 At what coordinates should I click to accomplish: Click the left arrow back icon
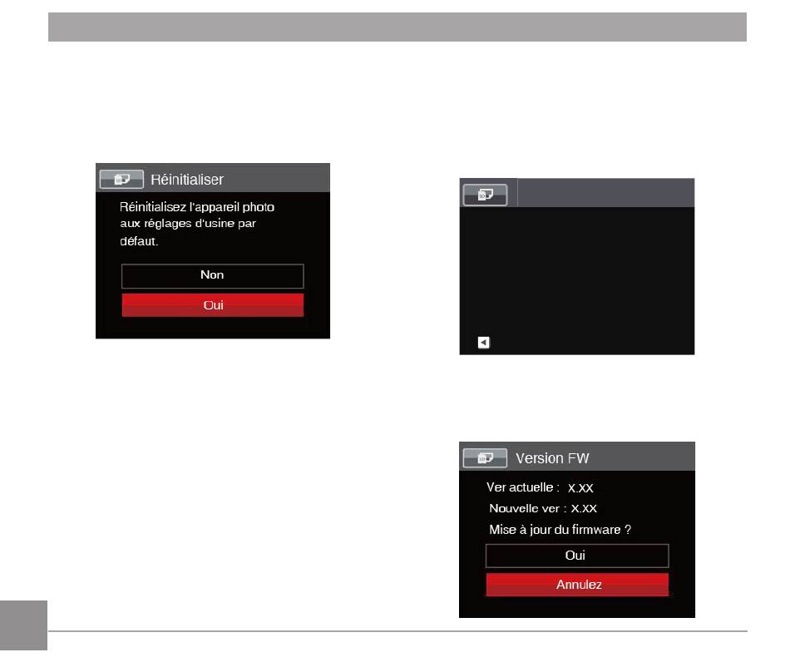(x=483, y=343)
